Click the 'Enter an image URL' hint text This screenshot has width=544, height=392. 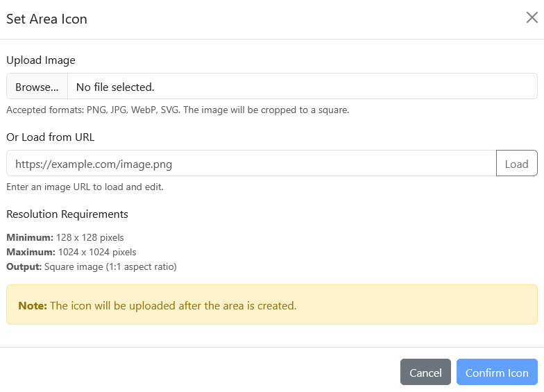coord(85,187)
